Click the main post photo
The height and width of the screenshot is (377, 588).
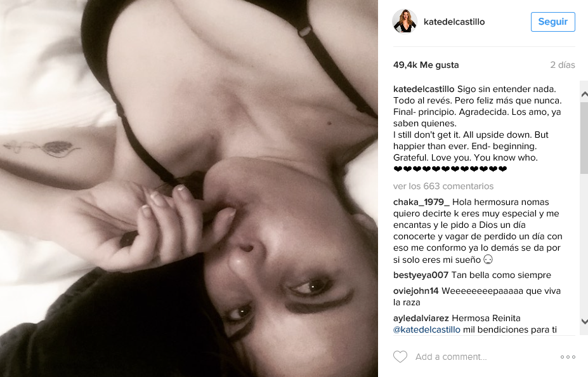point(189,189)
